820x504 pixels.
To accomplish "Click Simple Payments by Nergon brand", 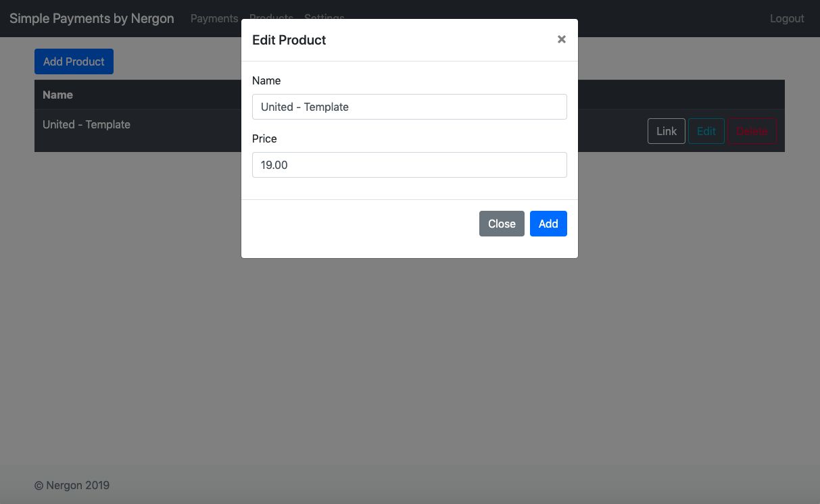I will pos(92,18).
